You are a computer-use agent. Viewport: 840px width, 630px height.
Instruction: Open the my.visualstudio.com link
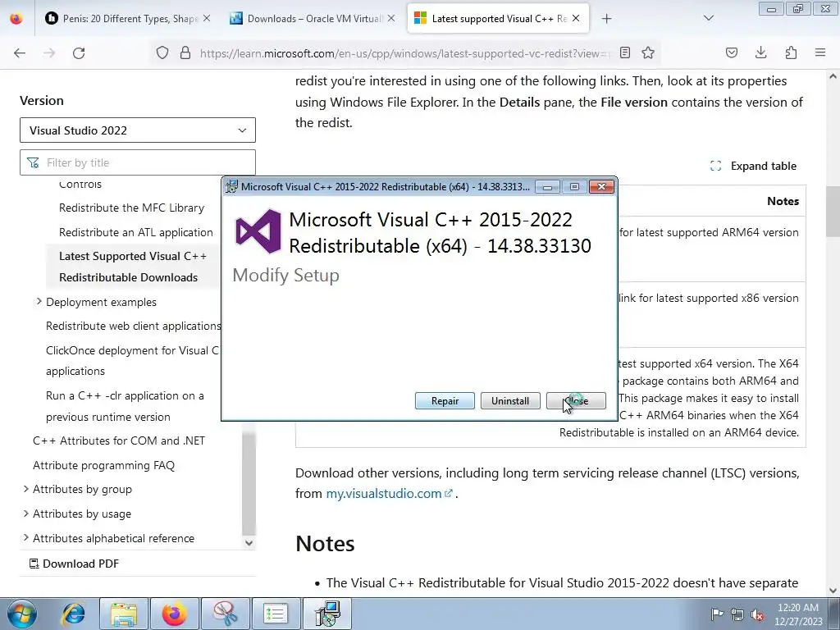390,493
